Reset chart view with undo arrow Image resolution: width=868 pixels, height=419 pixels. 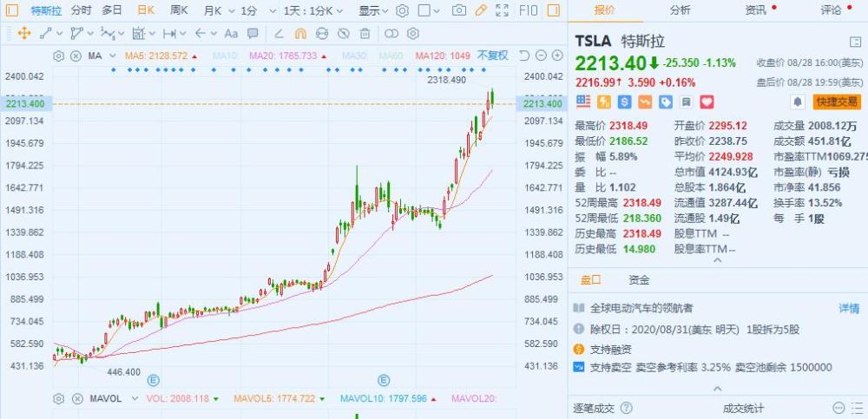click(x=525, y=56)
